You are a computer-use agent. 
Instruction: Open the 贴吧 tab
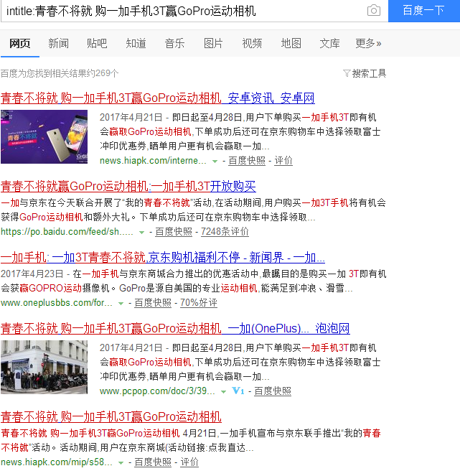(97, 43)
